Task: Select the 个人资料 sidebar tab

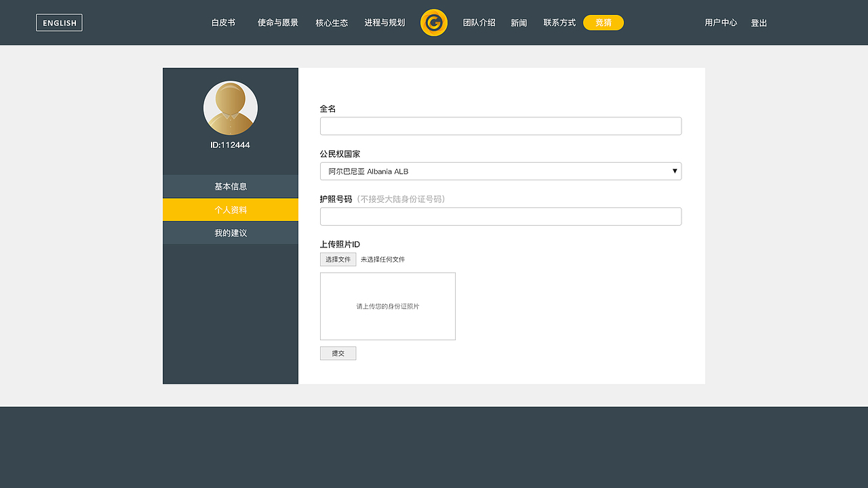Action: click(231, 210)
